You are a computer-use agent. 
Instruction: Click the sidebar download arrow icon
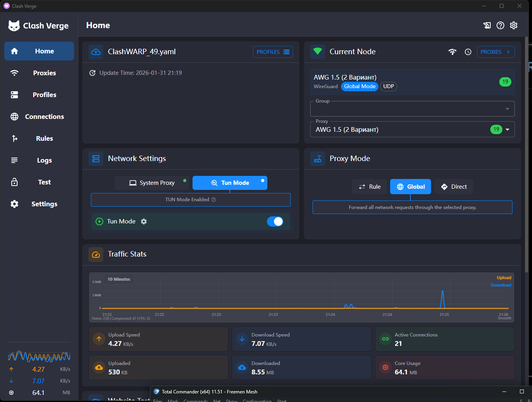coord(11,381)
